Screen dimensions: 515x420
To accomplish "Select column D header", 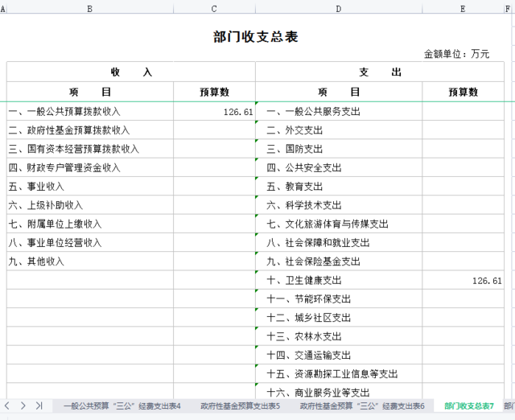I will 338,8.
